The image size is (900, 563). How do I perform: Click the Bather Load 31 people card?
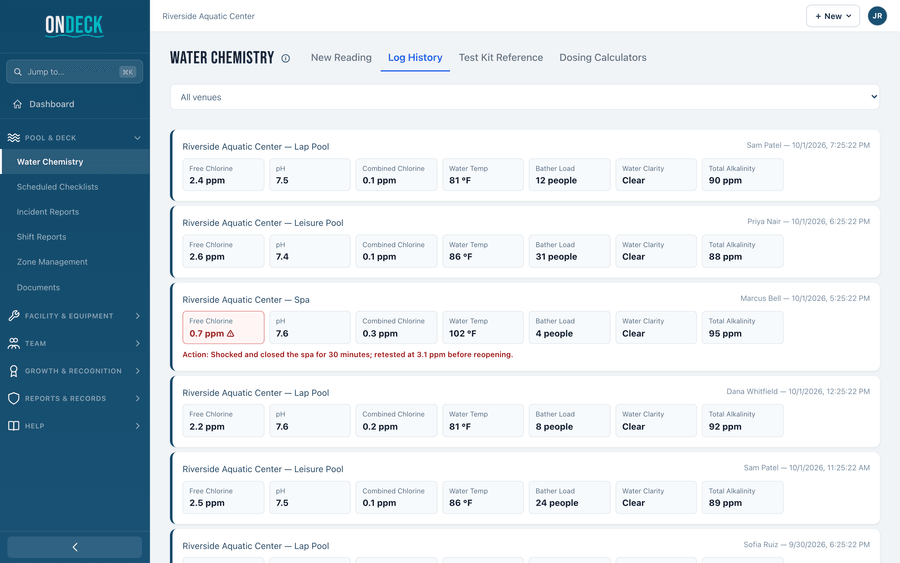pos(569,251)
